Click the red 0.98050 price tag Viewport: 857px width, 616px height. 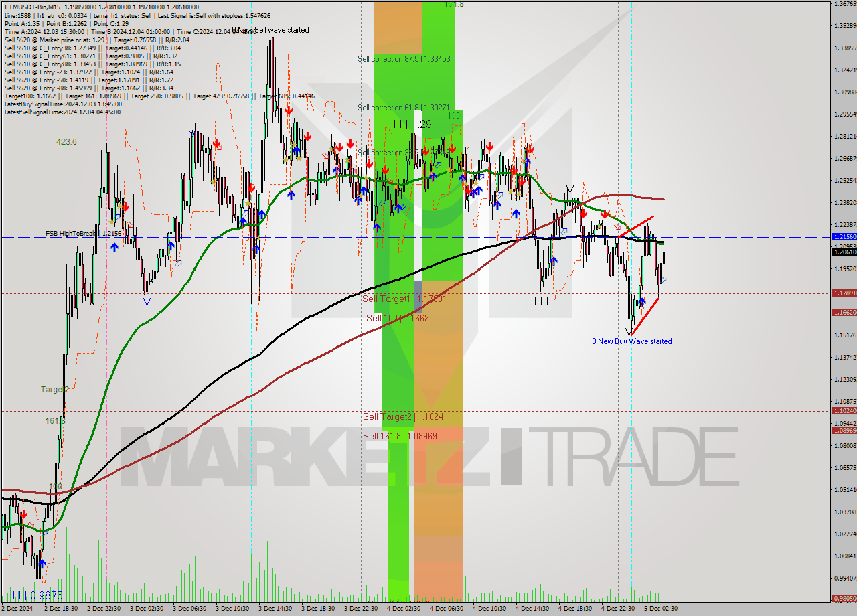tap(844, 599)
